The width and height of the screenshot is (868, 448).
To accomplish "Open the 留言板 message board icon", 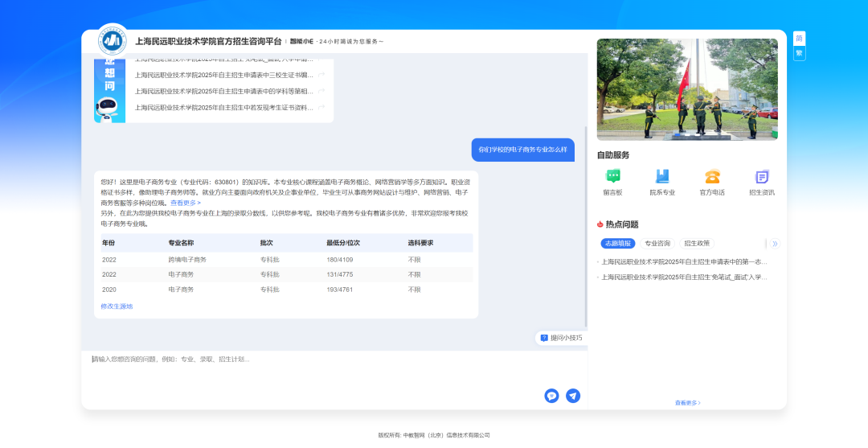I will (x=612, y=176).
